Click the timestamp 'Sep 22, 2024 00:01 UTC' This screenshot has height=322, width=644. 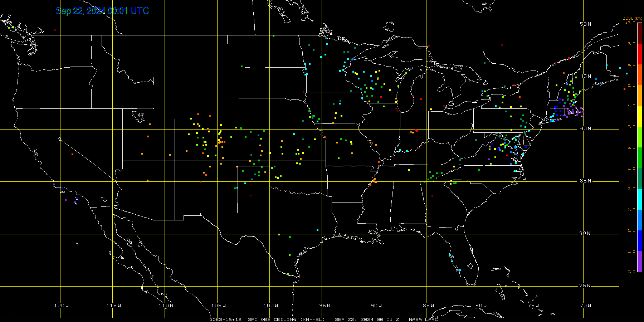pyautogui.click(x=102, y=11)
